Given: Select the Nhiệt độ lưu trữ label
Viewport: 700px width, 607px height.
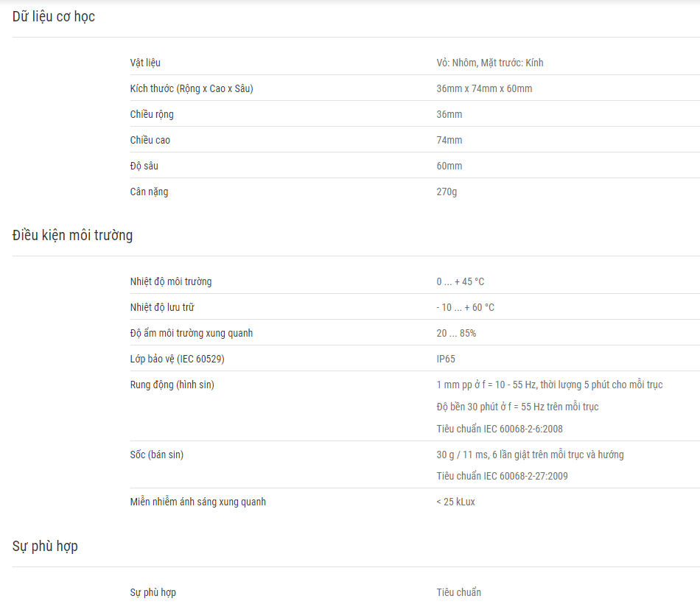Looking at the screenshot, I should pyautogui.click(x=162, y=307).
